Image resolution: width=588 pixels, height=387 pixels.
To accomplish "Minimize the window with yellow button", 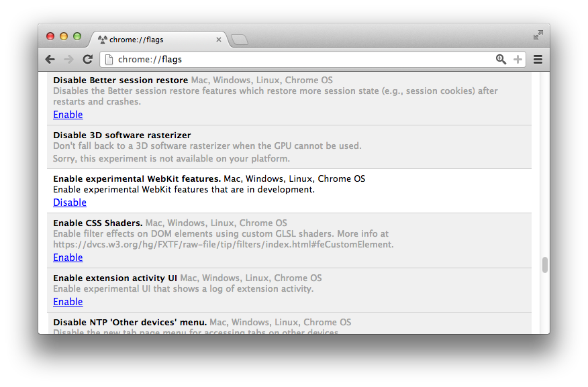I will pyautogui.click(x=64, y=36).
